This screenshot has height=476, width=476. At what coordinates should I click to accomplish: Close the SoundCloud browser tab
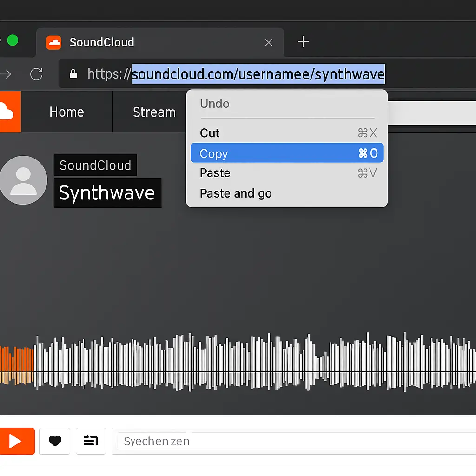(269, 42)
